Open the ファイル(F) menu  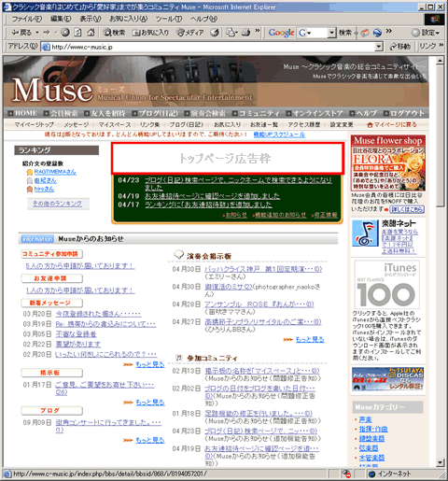tap(26, 19)
